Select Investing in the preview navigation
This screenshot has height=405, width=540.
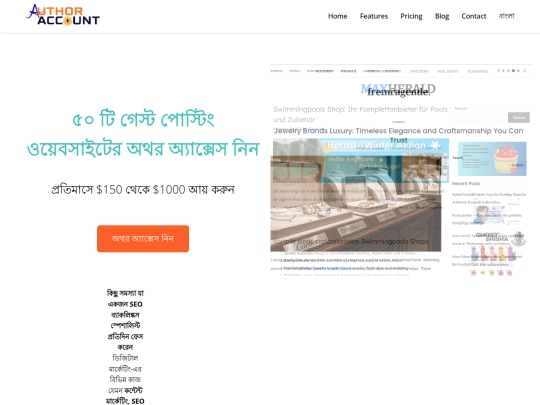click(x=419, y=71)
